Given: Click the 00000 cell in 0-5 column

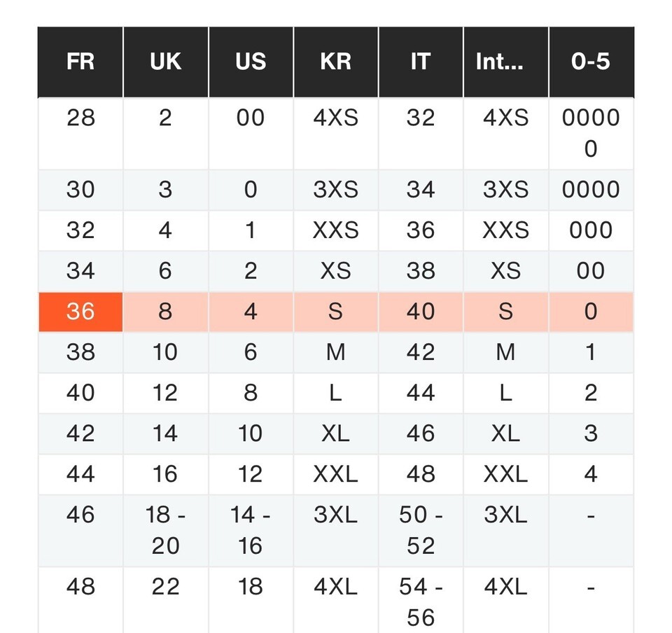Looking at the screenshot, I should pos(591,133).
